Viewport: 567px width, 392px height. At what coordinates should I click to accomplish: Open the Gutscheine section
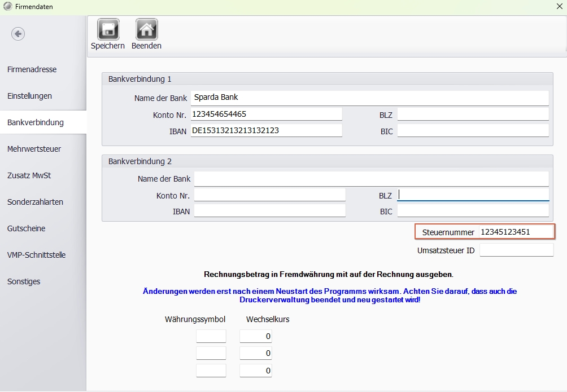click(x=27, y=228)
